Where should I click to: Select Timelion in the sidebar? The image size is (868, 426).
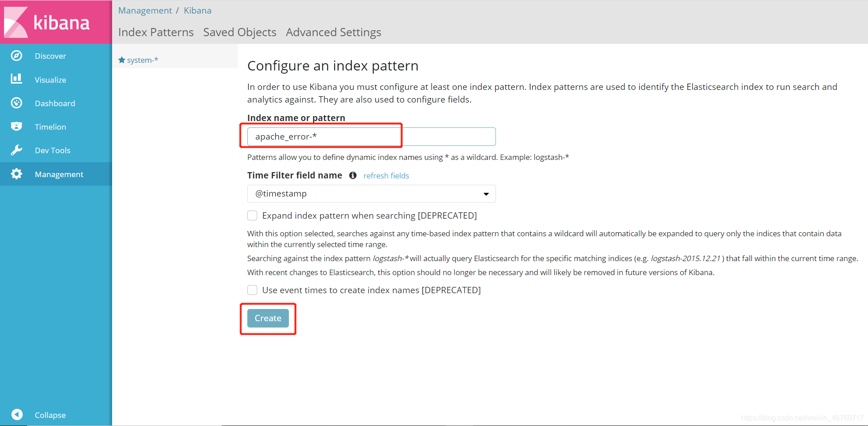50,127
